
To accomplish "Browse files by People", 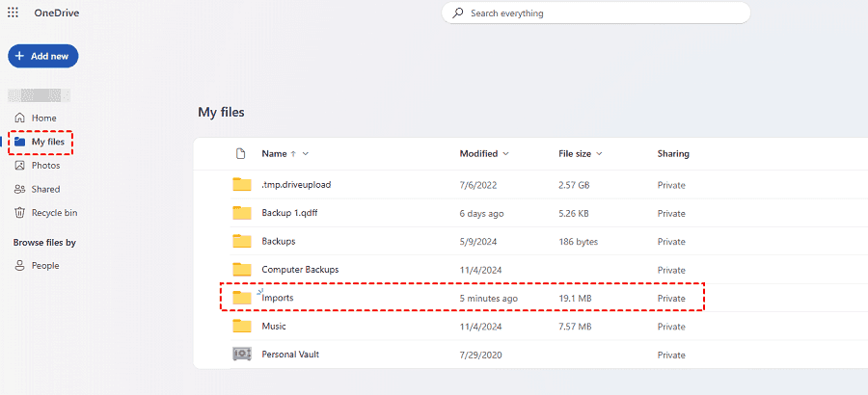I will (44, 266).
